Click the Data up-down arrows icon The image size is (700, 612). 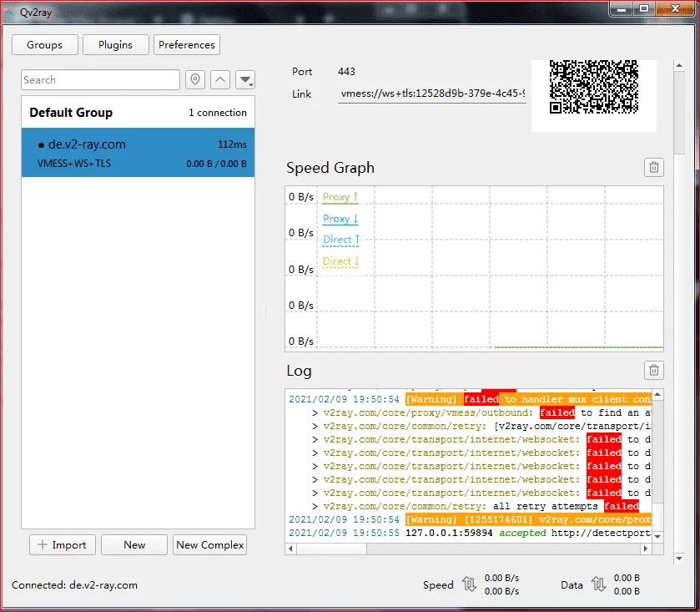click(599, 584)
